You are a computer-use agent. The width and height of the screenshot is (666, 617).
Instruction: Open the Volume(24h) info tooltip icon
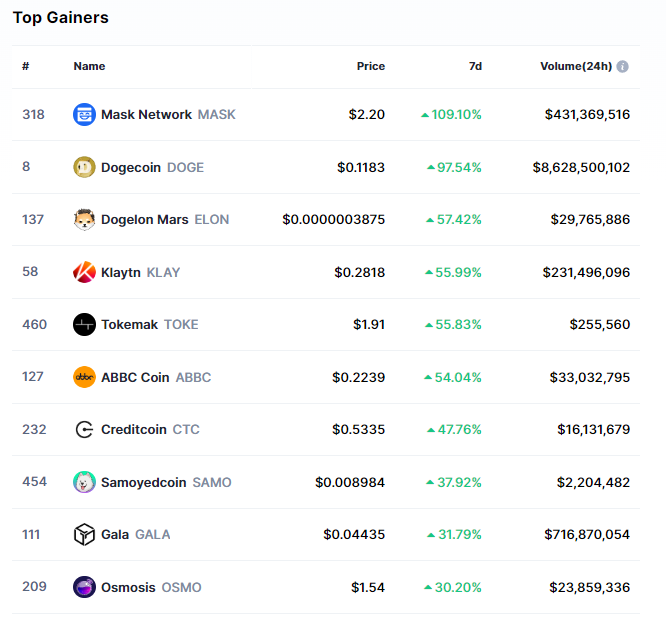(x=623, y=67)
